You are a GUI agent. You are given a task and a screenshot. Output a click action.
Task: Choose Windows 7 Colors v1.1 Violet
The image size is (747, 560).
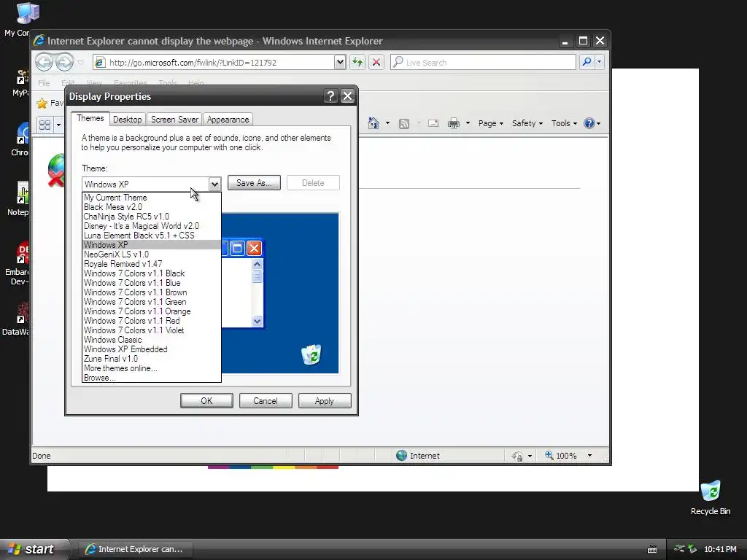coord(152,330)
